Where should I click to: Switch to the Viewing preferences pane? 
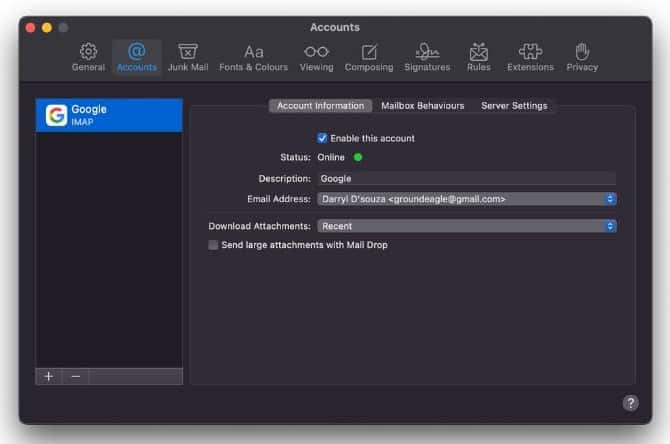(316, 57)
